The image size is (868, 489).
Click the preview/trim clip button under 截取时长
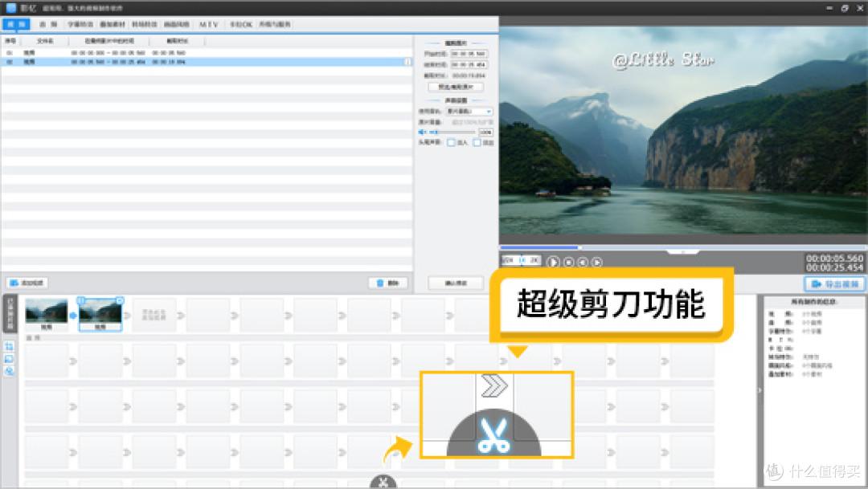click(x=456, y=87)
